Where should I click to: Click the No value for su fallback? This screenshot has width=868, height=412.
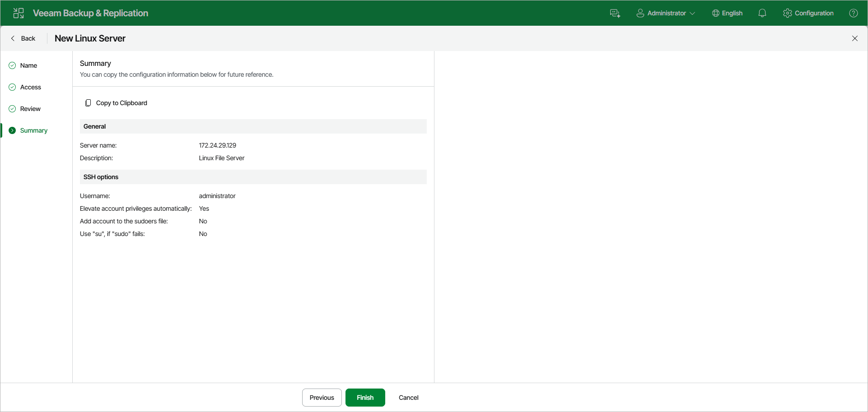[x=203, y=234]
